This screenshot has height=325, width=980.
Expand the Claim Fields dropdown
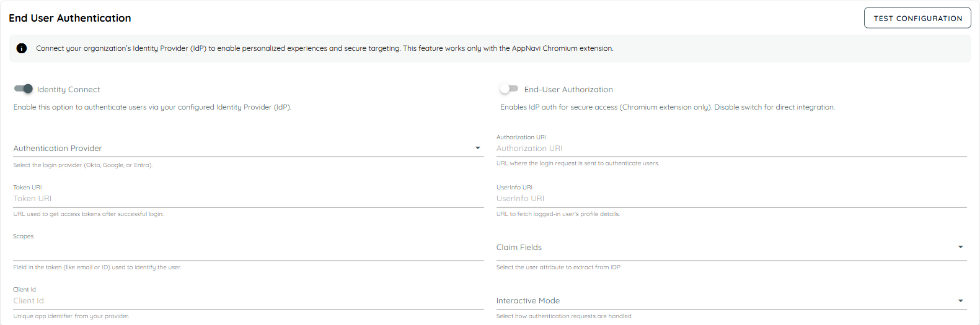(x=725, y=248)
